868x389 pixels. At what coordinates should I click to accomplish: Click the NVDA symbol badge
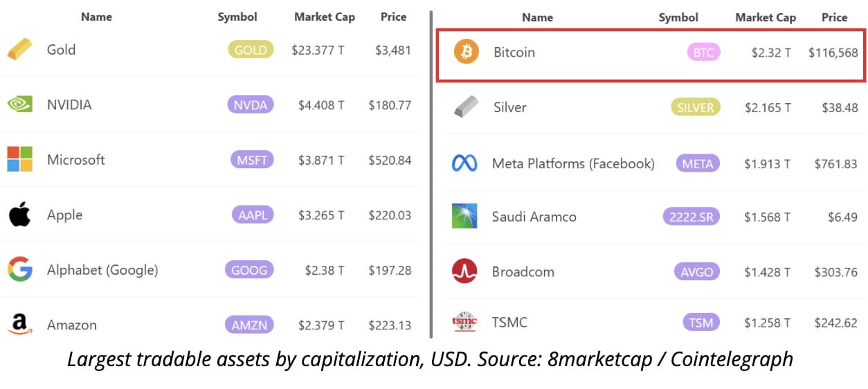click(x=251, y=105)
